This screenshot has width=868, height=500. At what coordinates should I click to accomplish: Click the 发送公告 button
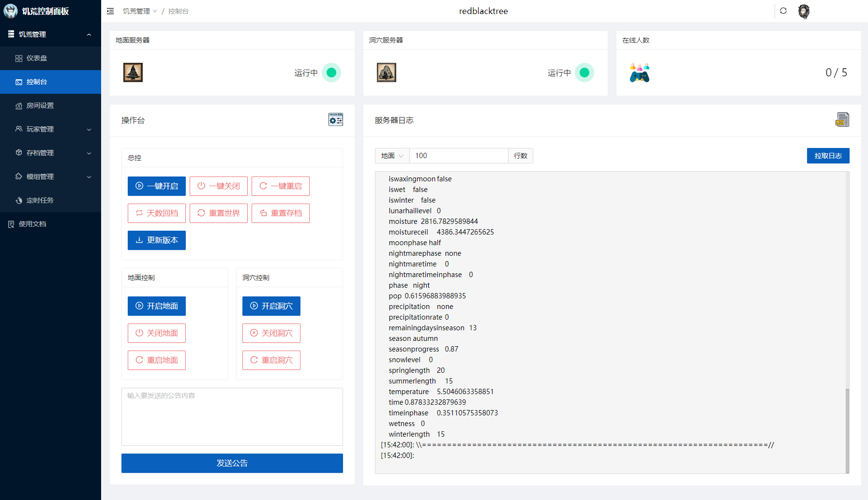pyautogui.click(x=232, y=463)
